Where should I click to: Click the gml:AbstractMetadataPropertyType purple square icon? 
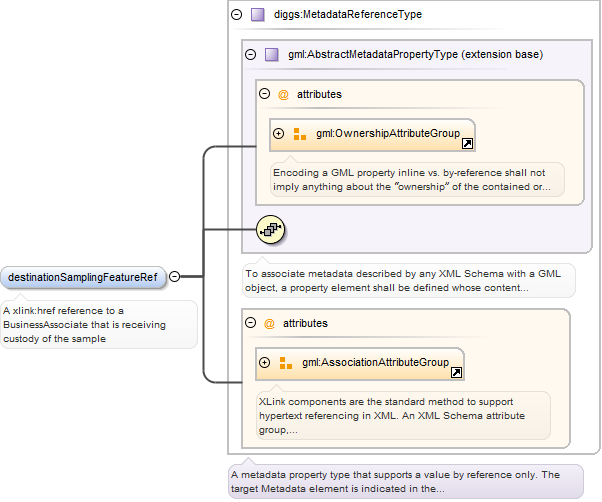272,54
